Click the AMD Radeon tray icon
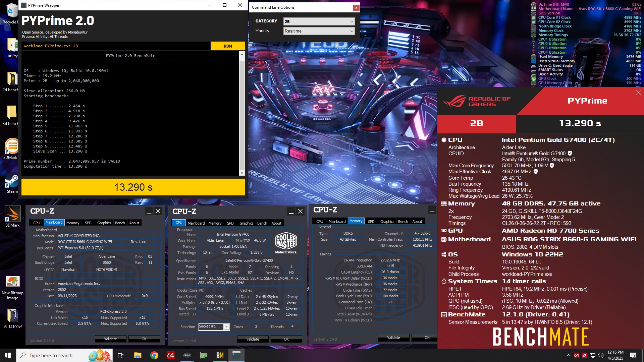The height and width of the screenshot is (362, 644). coord(585,355)
